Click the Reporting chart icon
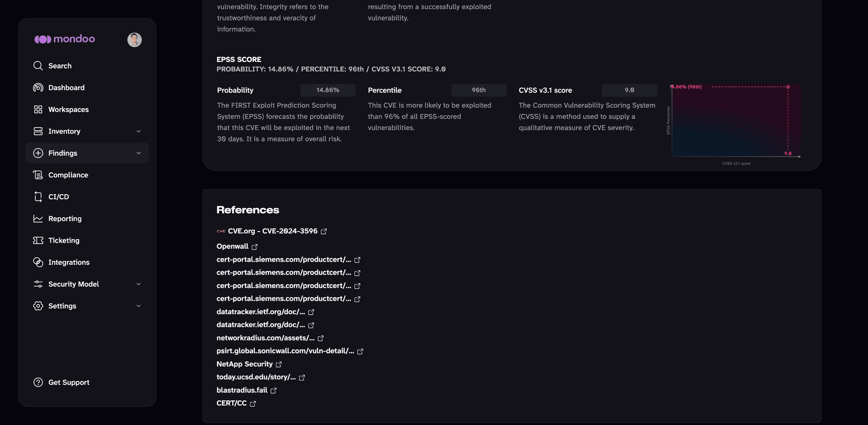 pos(38,218)
